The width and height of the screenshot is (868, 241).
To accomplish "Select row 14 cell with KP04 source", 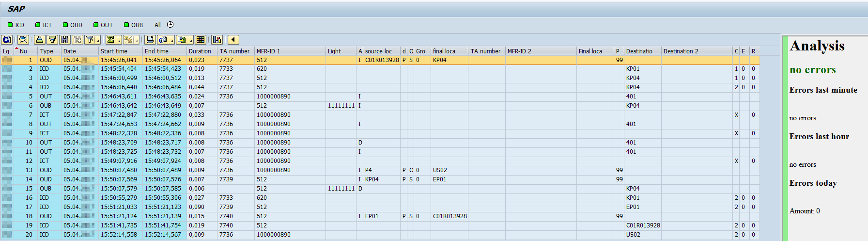I will tap(372, 179).
